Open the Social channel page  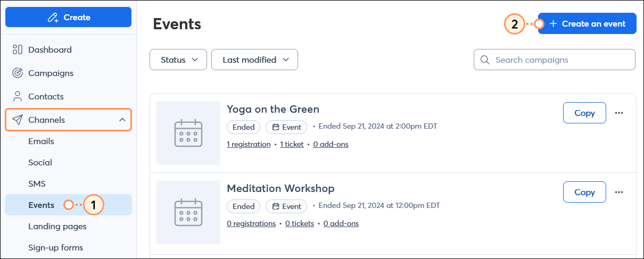coord(40,163)
